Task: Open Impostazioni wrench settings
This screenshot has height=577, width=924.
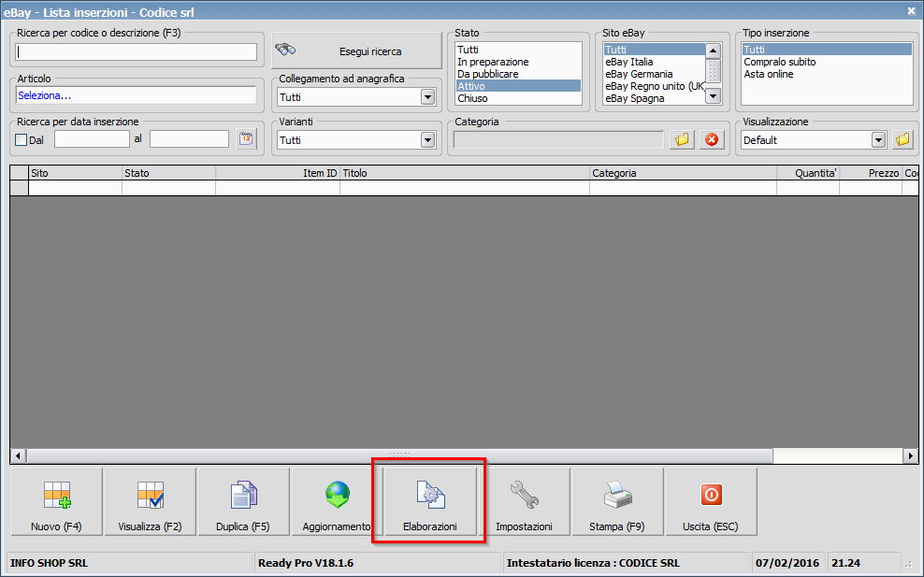Action: tap(524, 501)
